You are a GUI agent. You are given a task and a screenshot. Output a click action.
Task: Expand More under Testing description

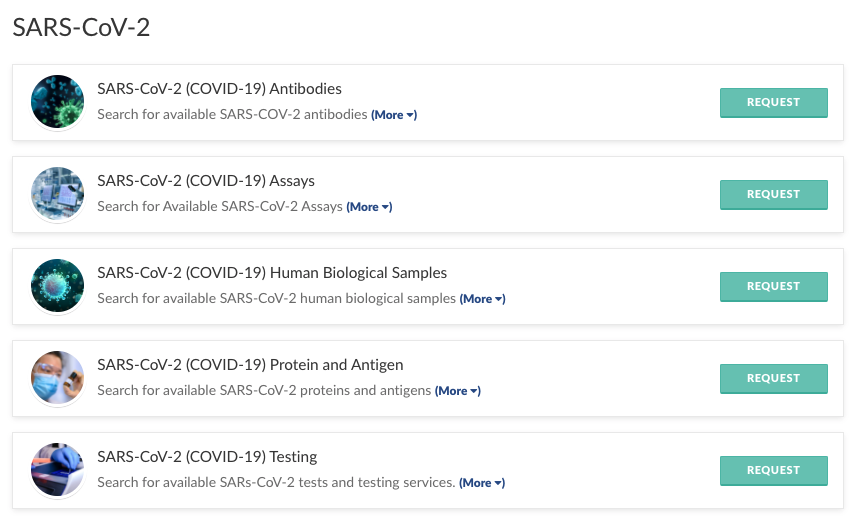[x=481, y=483]
